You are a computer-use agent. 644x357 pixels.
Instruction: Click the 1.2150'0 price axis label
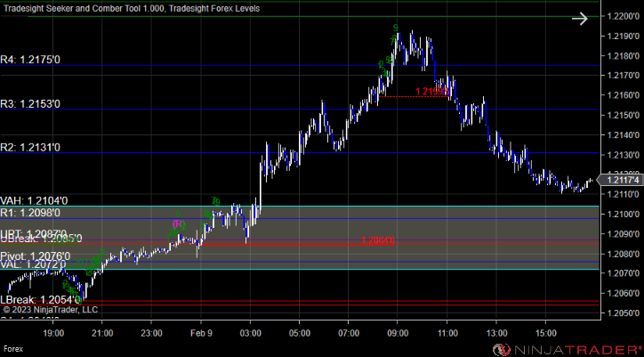coord(623,115)
